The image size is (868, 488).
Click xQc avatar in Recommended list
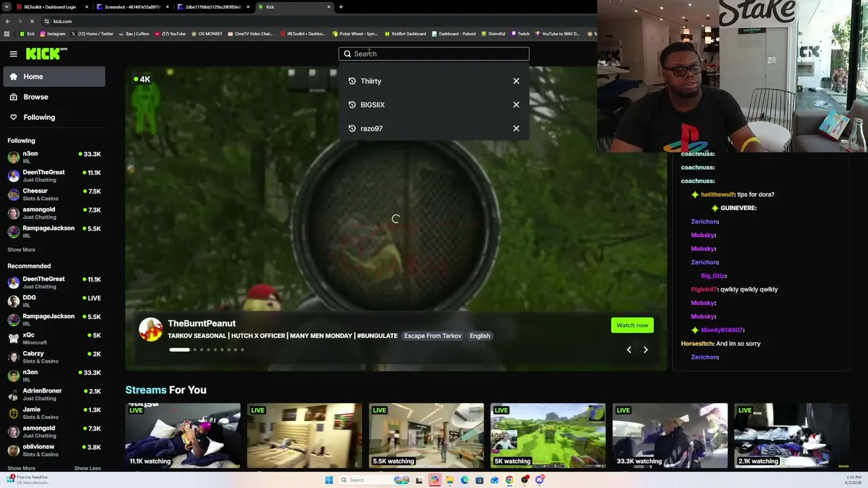pyautogui.click(x=14, y=338)
